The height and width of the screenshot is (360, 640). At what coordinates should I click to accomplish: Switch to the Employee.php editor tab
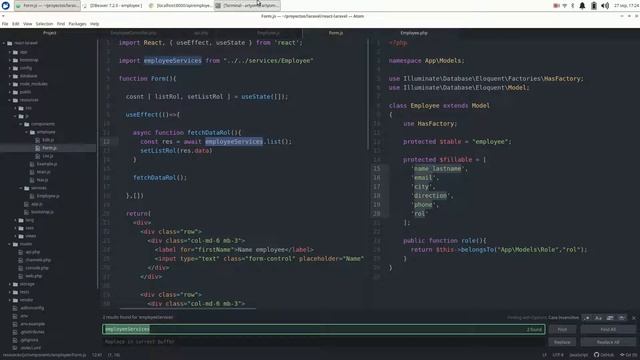pos(414,33)
